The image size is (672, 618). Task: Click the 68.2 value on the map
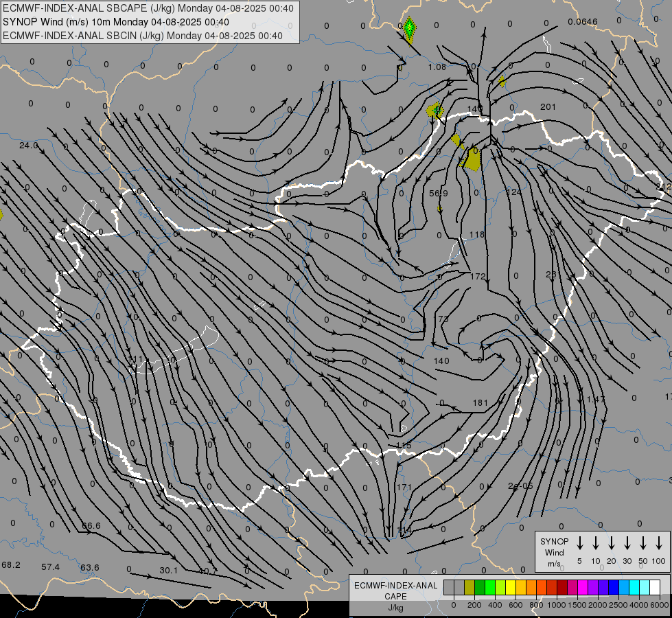pos(11,565)
